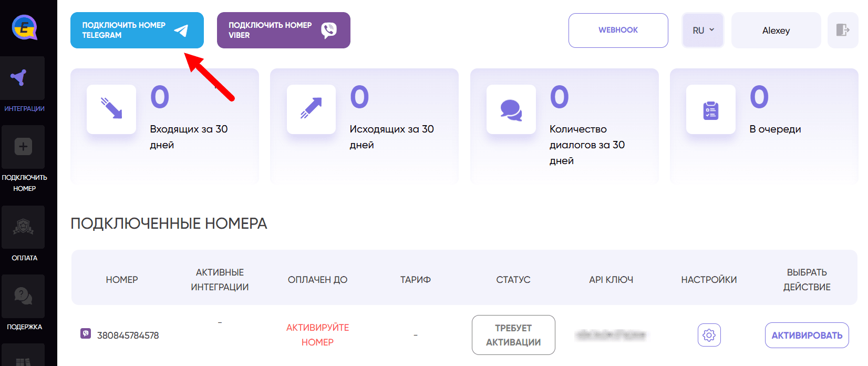Click the outgoing arrow icon card
The height and width of the screenshot is (366, 868).
click(x=311, y=109)
